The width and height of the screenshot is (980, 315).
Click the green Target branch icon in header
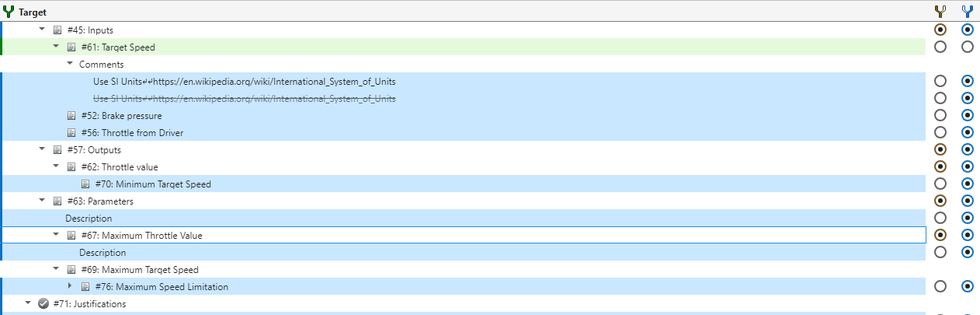pyautogui.click(x=9, y=11)
